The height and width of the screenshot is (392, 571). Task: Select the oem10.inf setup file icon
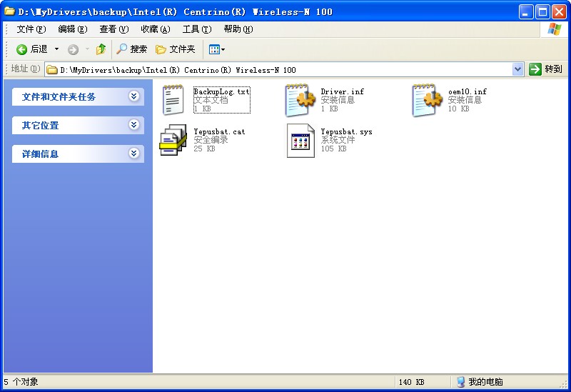point(428,100)
